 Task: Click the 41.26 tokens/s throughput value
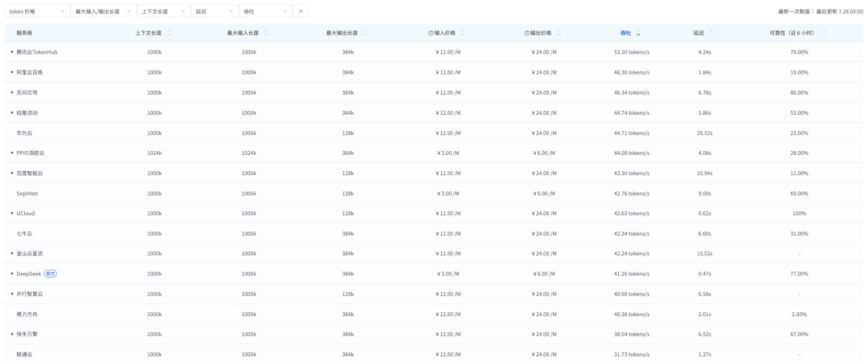pyautogui.click(x=632, y=274)
